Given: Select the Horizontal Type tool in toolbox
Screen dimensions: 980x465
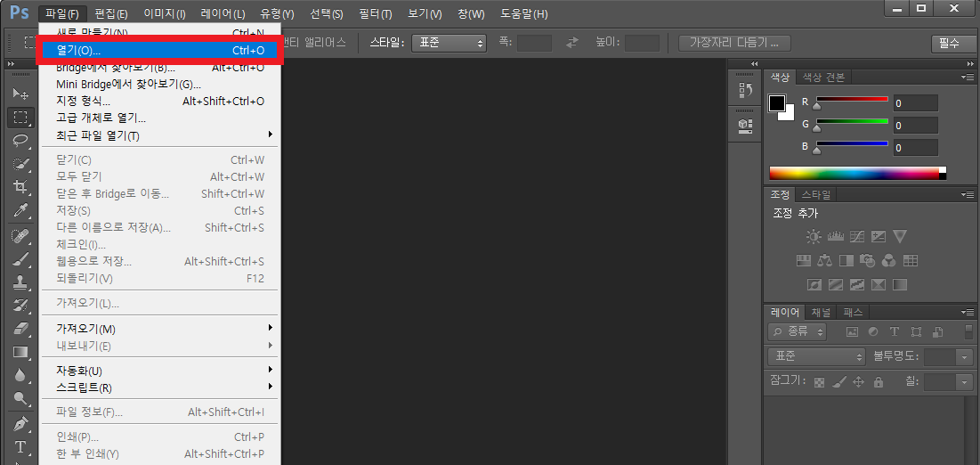Looking at the screenshot, I should pos(20,447).
